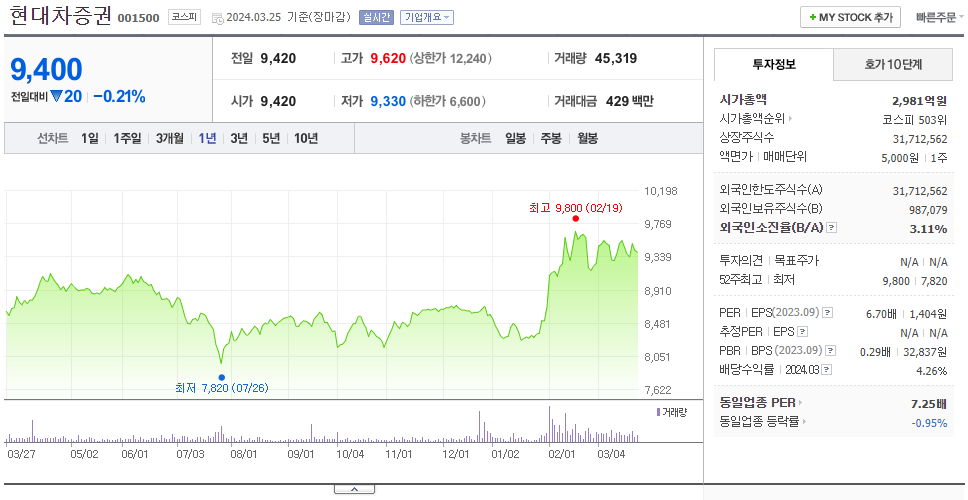This screenshot has height=500, width=968.
Task: Open help icon beside 추정PER EPS
Action: tap(802, 332)
